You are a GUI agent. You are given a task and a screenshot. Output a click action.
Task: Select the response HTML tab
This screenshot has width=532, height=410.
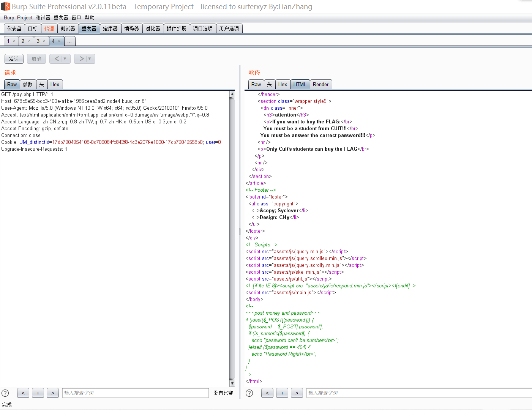(300, 84)
